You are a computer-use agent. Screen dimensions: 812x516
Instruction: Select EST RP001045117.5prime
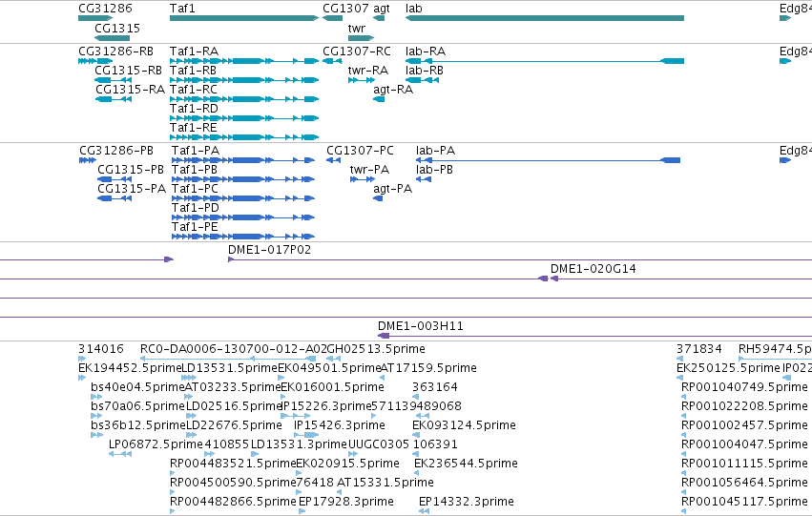pyautogui.click(x=683, y=512)
